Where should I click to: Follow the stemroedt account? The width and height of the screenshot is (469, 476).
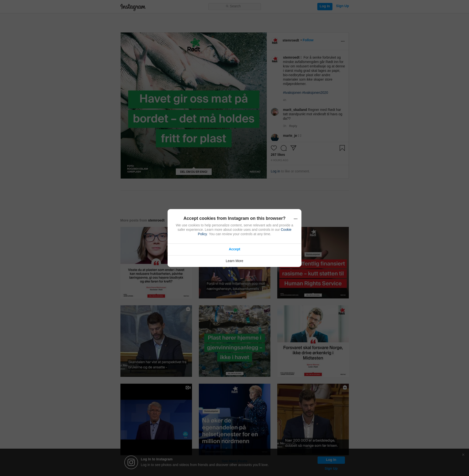[x=308, y=40]
